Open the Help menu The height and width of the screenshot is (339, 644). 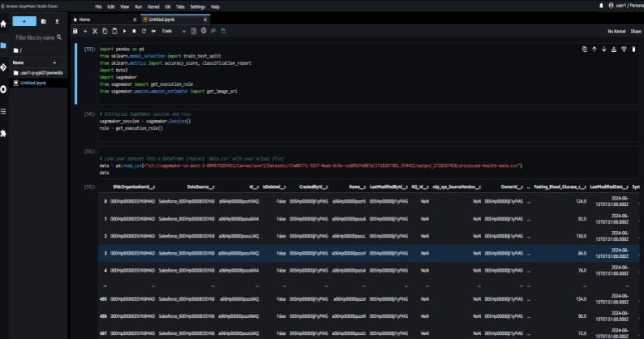coord(215,6)
